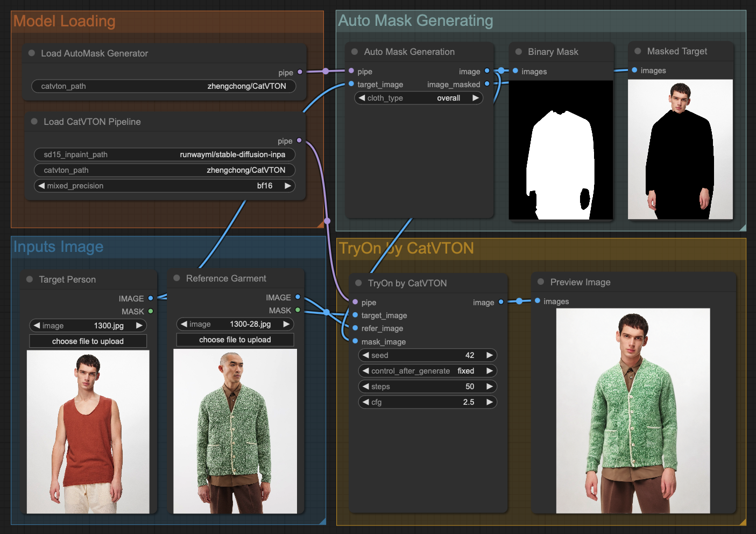Click the sd15_inpaint_path text field
Screen dimensions: 756x534
(164, 154)
